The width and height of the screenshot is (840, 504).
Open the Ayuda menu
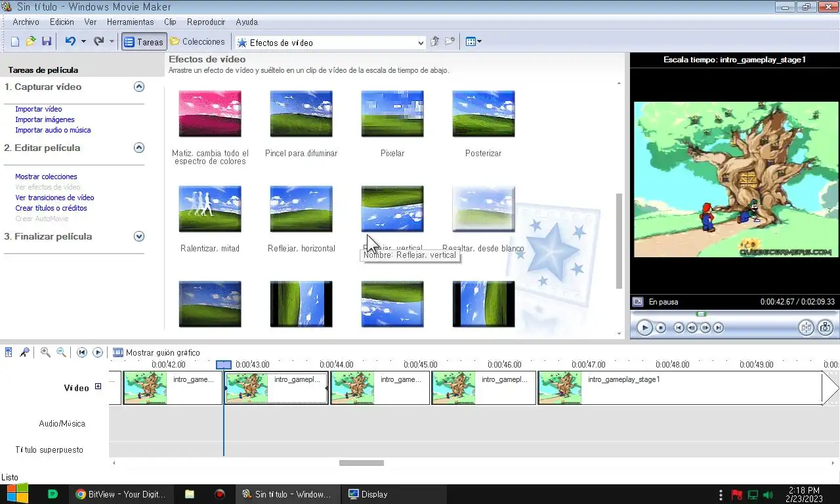[x=247, y=22]
